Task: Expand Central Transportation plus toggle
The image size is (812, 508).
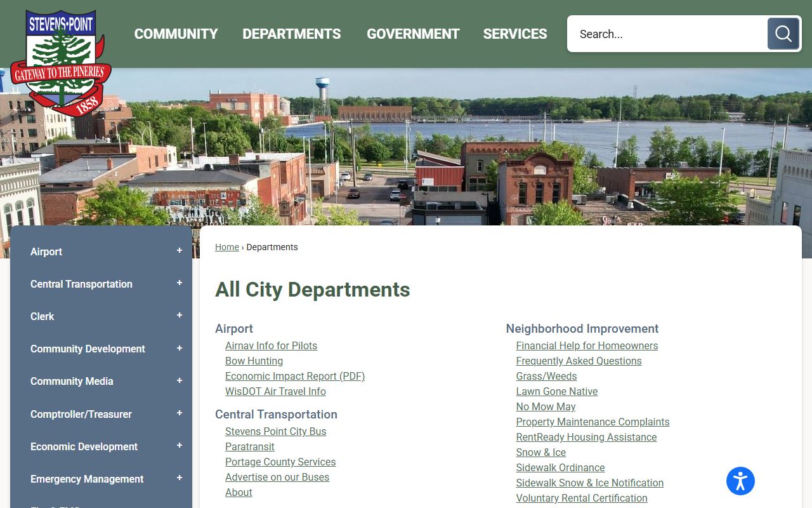Action: tap(180, 283)
